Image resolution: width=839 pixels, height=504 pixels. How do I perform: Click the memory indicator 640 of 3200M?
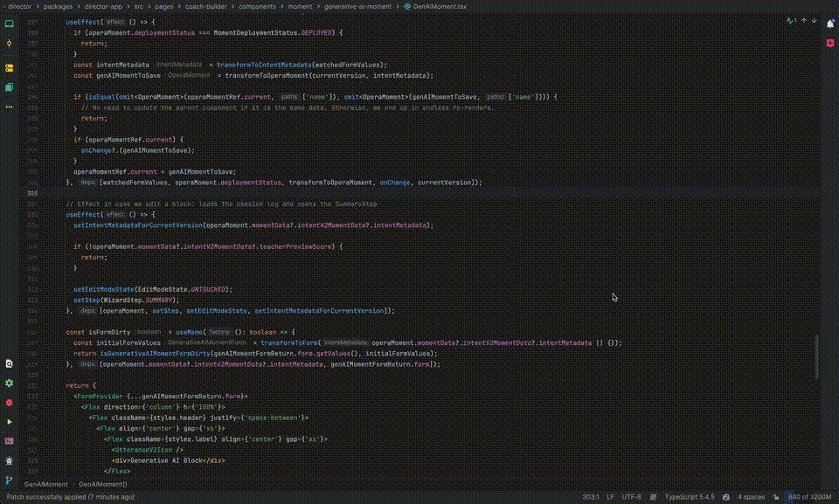point(809,497)
